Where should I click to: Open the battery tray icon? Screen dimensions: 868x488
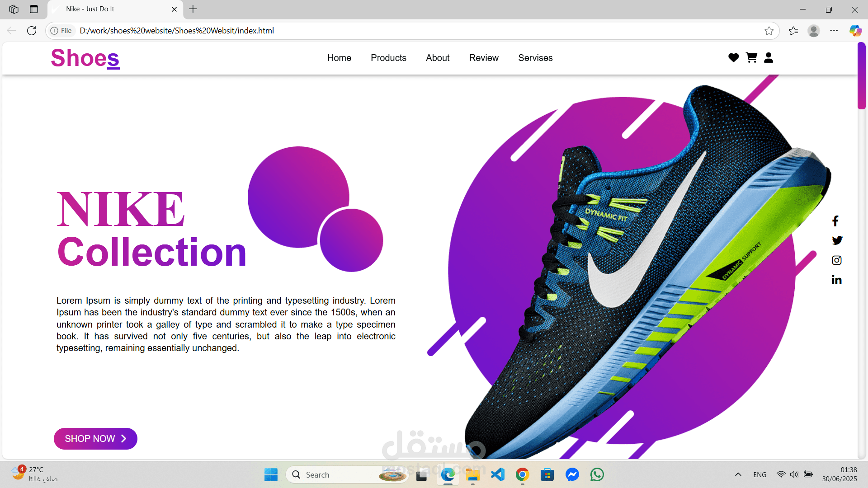[x=808, y=475]
